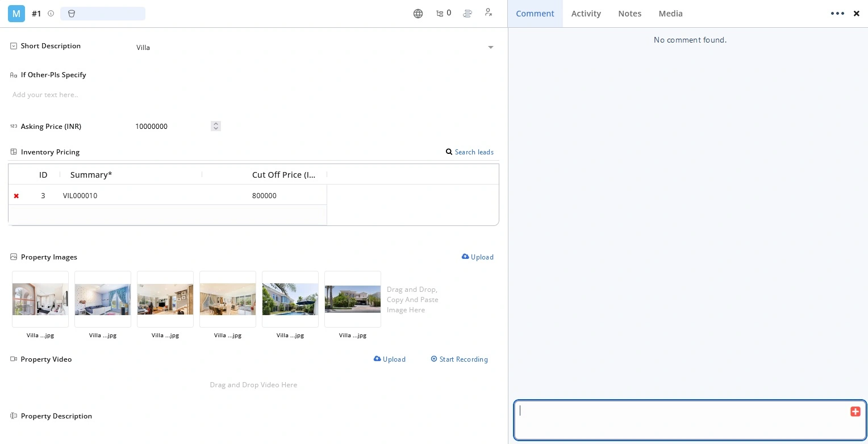Click Start Recording for Property Video
The width and height of the screenshot is (868, 444).
pyautogui.click(x=460, y=359)
